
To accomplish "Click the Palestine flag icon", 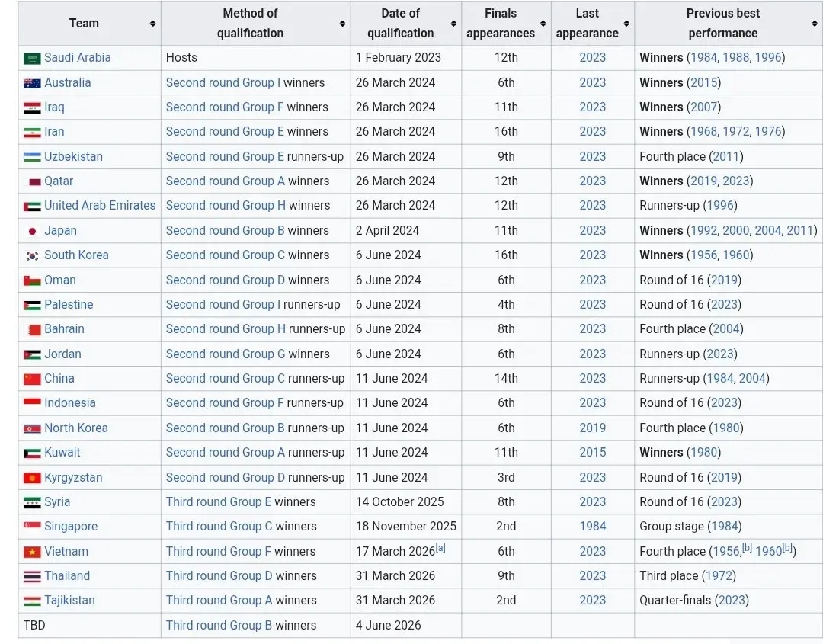I will point(32,305).
